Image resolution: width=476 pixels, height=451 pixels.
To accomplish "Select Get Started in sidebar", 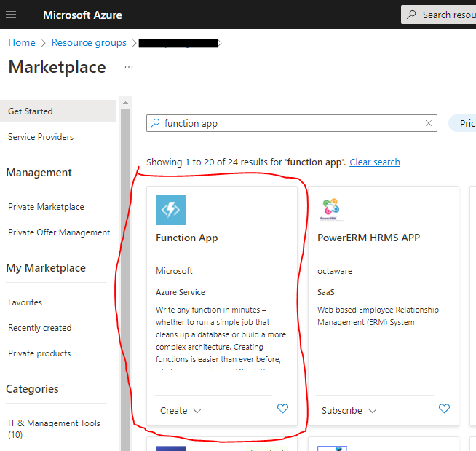I will tap(57, 111).
